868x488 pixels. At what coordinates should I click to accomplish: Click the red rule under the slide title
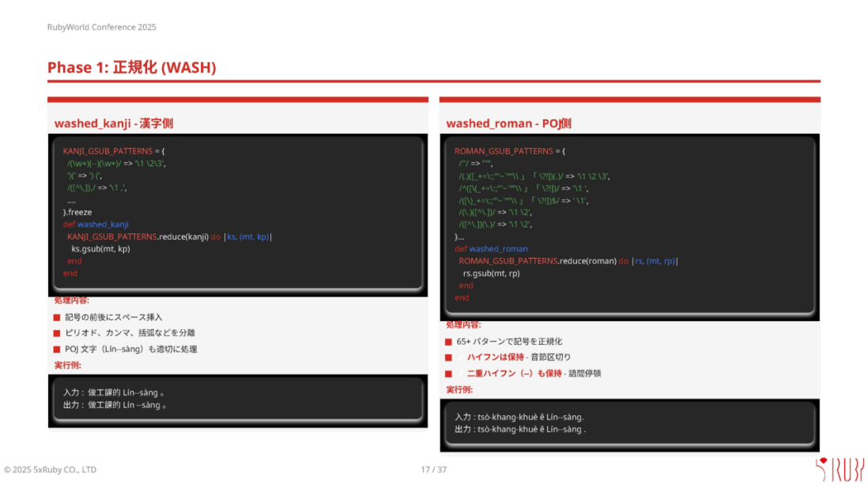(433, 81)
